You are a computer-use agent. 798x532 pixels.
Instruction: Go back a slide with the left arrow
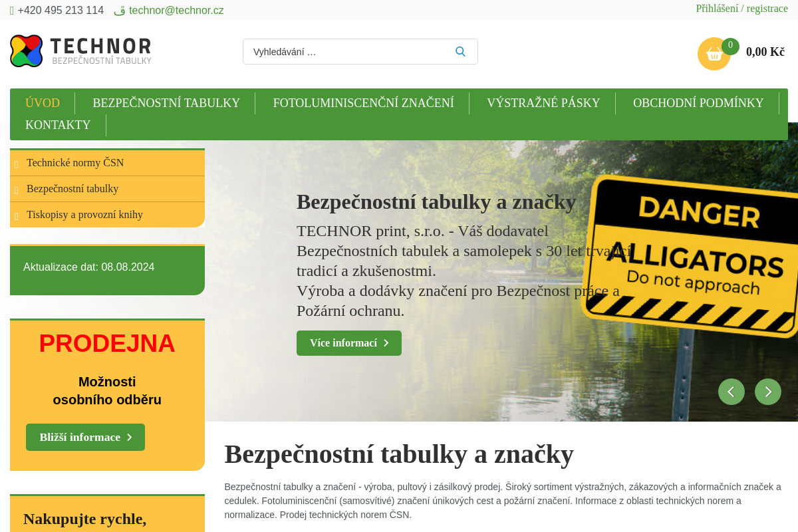[x=731, y=392]
